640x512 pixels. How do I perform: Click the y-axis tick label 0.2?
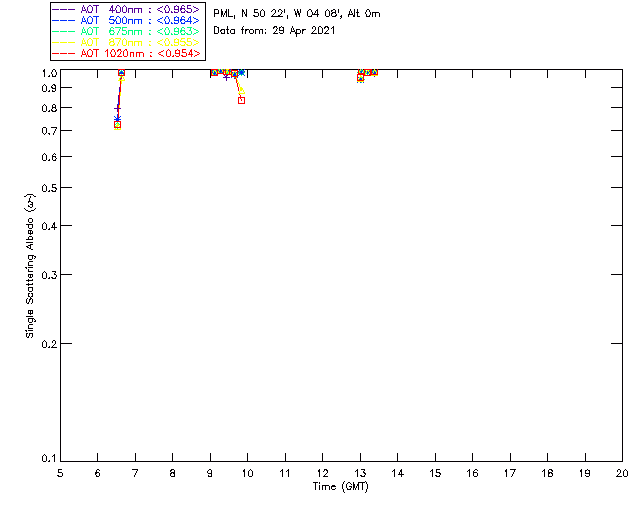click(x=49, y=344)
